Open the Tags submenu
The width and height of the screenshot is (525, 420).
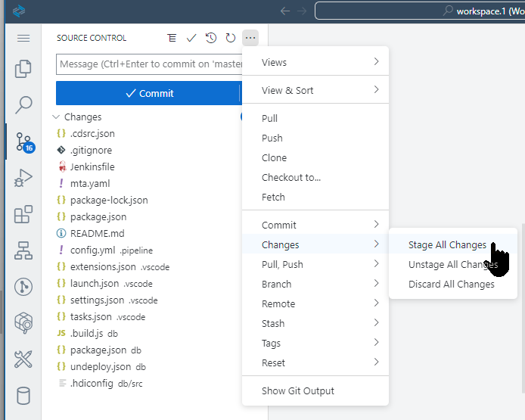click(x=315, y=344)
